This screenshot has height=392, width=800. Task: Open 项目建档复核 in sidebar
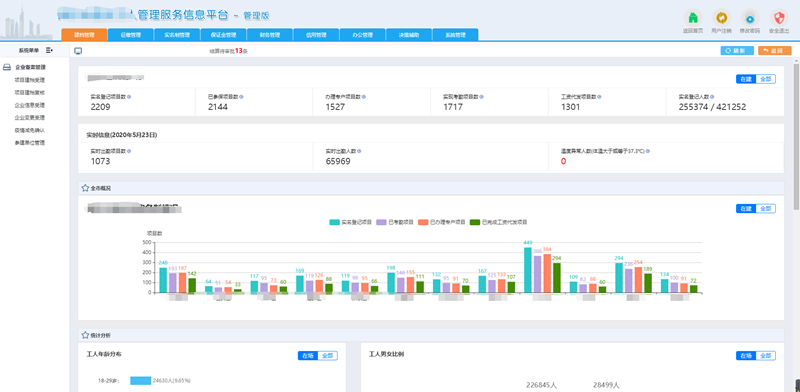click(x=30, y=92)
